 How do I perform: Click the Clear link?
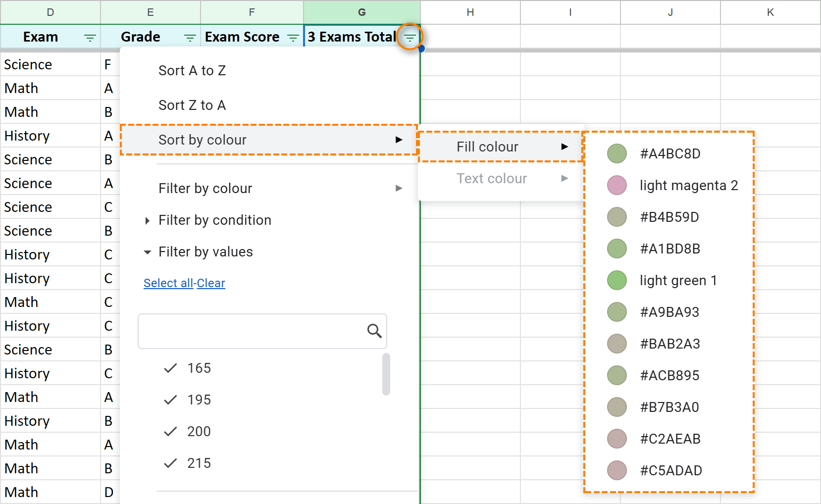click(x=211, y=283)
